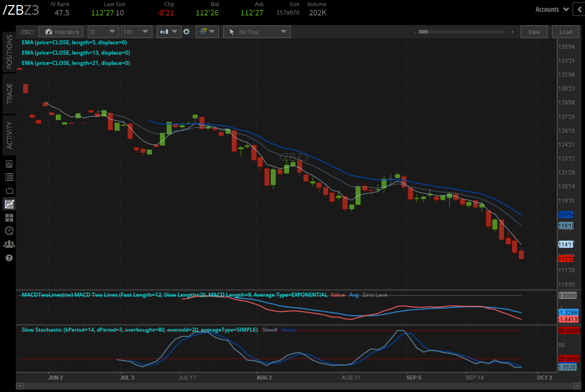Open the Indicators editor

(60, 32)
